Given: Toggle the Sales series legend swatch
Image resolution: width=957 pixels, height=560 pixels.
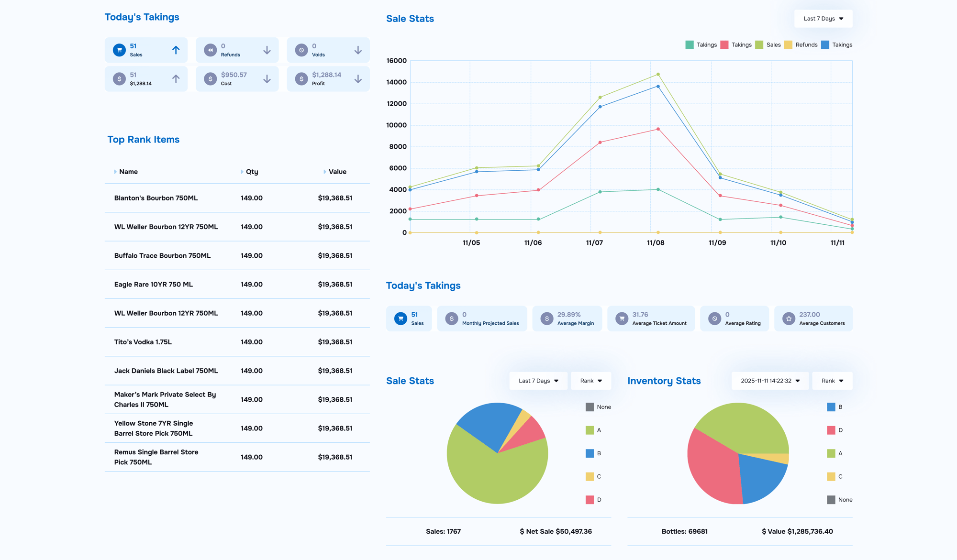Looking at the screenshot, I should (759, 45).
